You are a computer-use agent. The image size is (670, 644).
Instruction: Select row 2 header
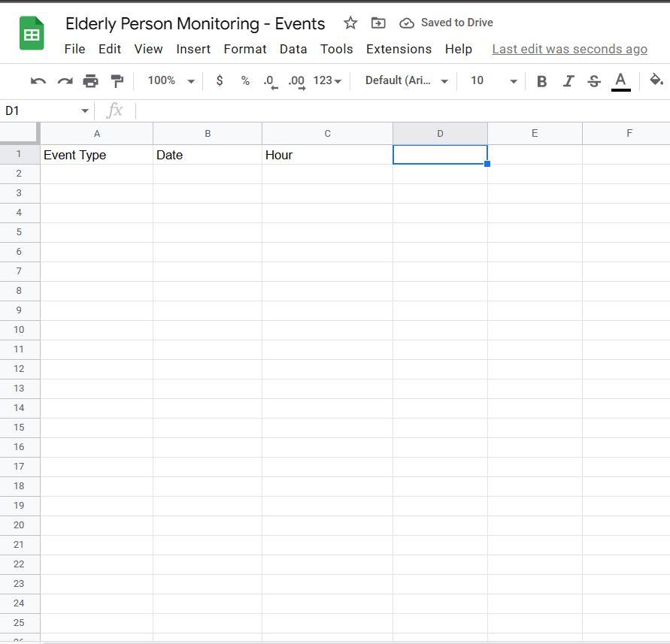(x=20, y=174)
